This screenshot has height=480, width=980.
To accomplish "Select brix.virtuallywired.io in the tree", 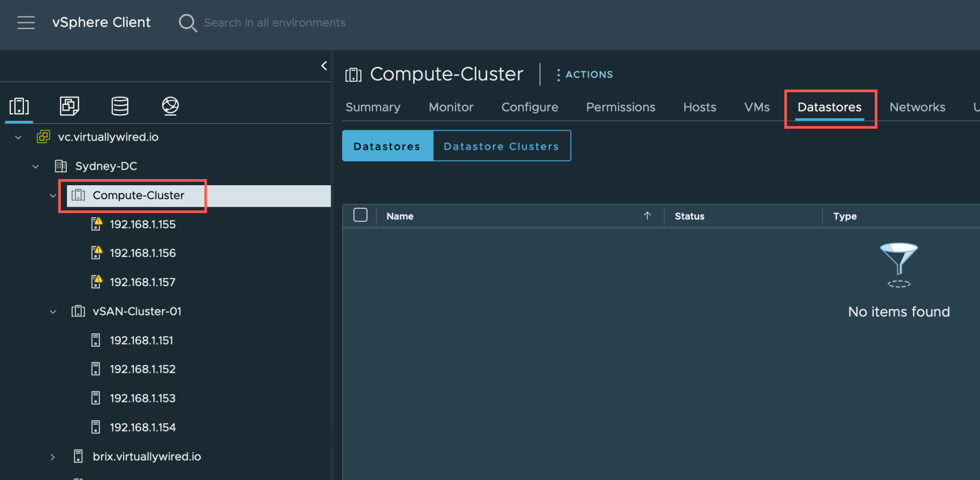I will 147,456.
